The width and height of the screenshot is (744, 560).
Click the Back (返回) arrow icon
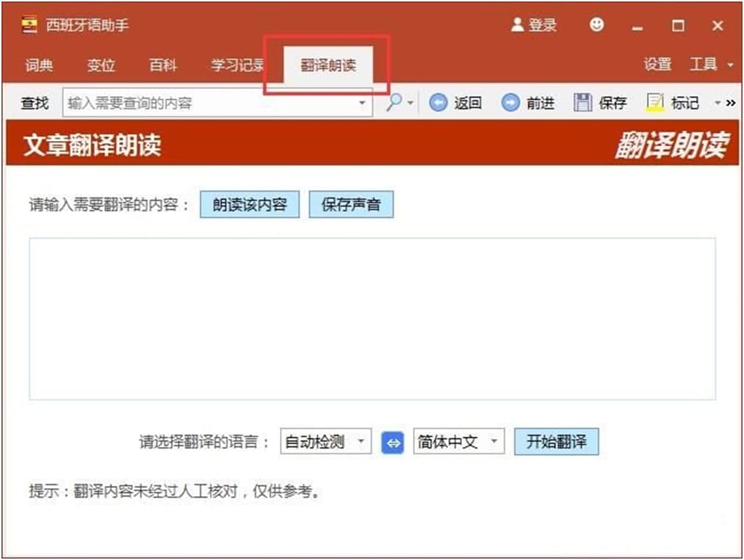click(x=438, y=103)
